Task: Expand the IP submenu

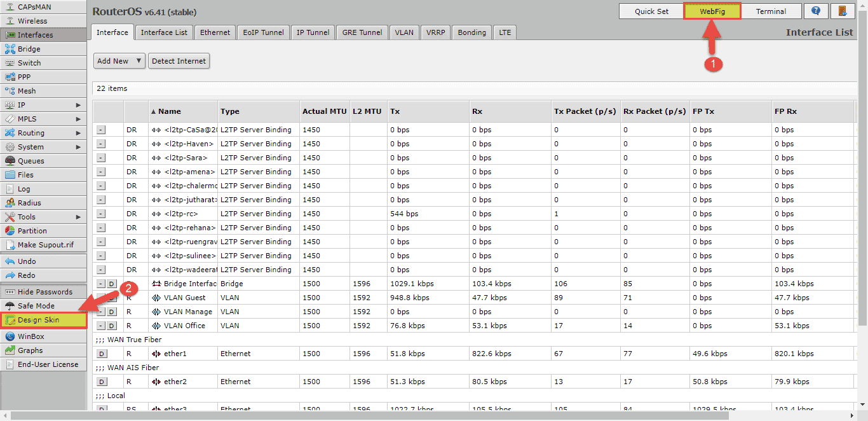Action: pyautogui.click(x=25, y=104)
